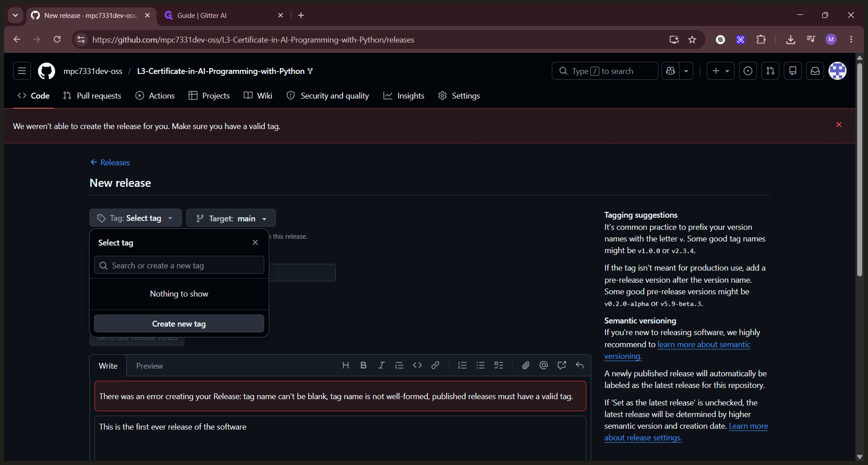Open the Security and quality tab
Viewport: 868px width, 465px height.
328,95
